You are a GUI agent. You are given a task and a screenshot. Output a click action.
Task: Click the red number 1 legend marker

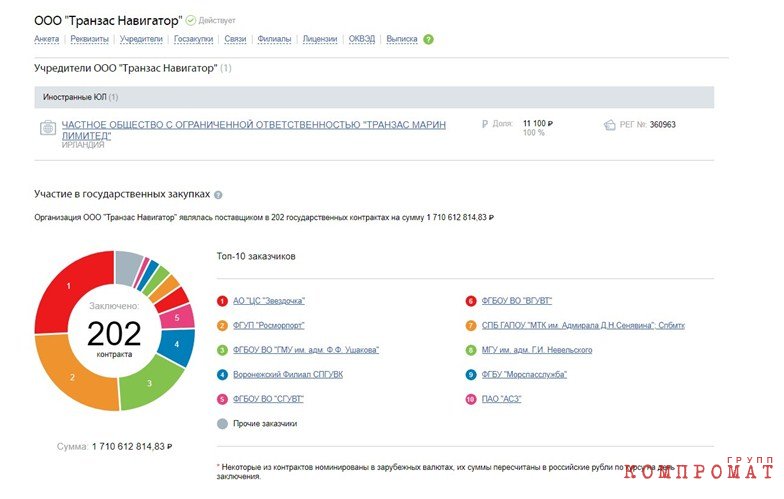pyautogui.click(x=222, y=301)
